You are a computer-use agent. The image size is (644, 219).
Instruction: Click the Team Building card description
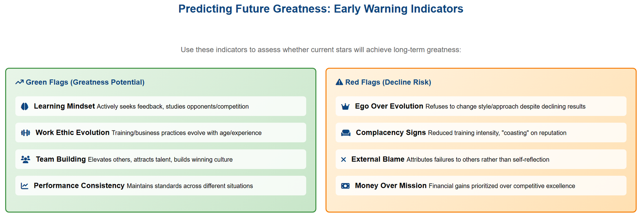tap(160, 160)
